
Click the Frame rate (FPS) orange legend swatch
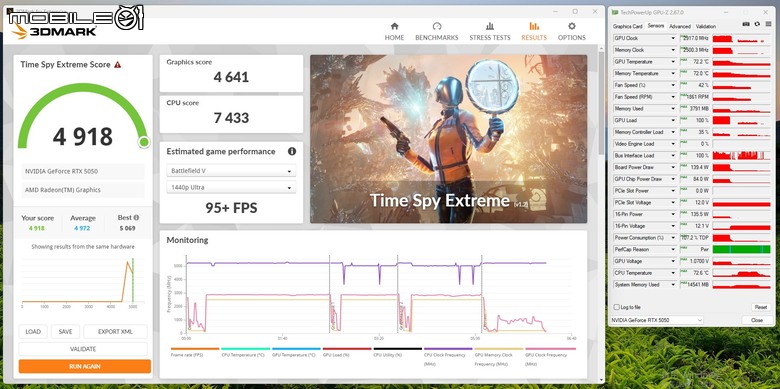(x=195, y=349)
